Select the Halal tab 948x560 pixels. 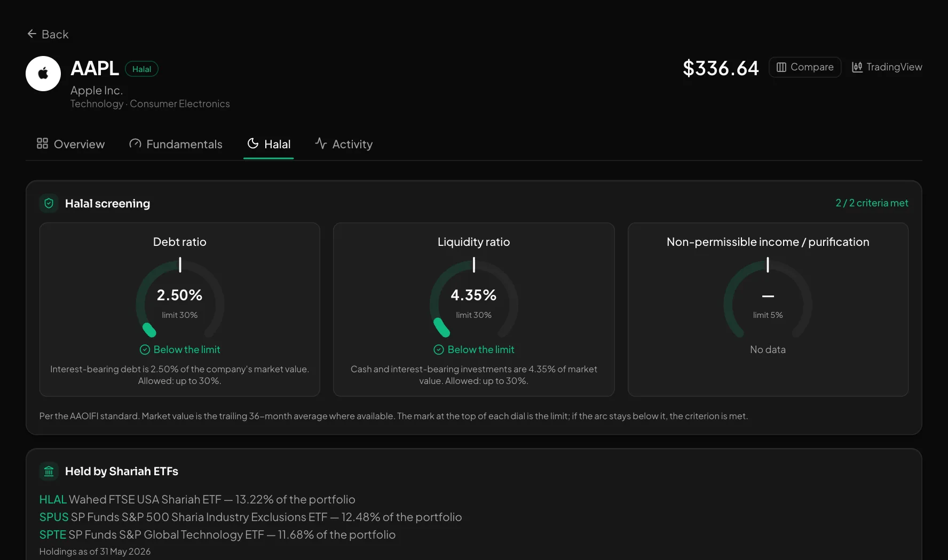click(x=269, y=144)
